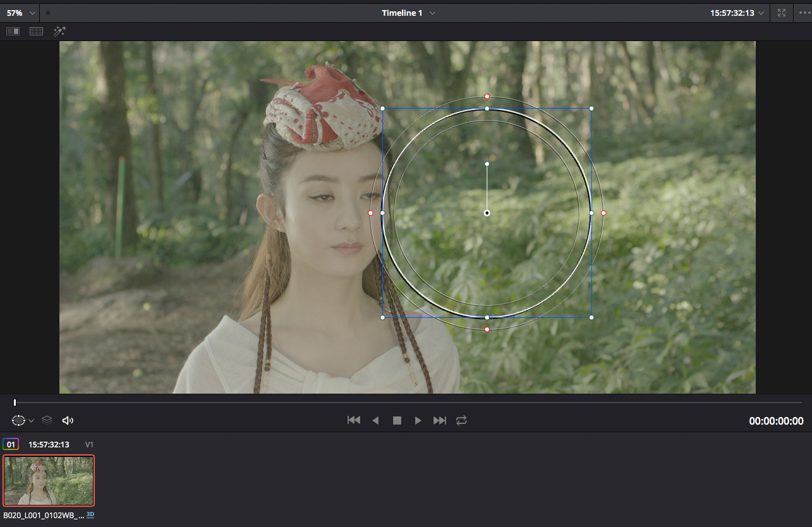Screen dimensions: 812x527
Task: Click the 3D link icon beside clip name
Action: click(90, 515)
